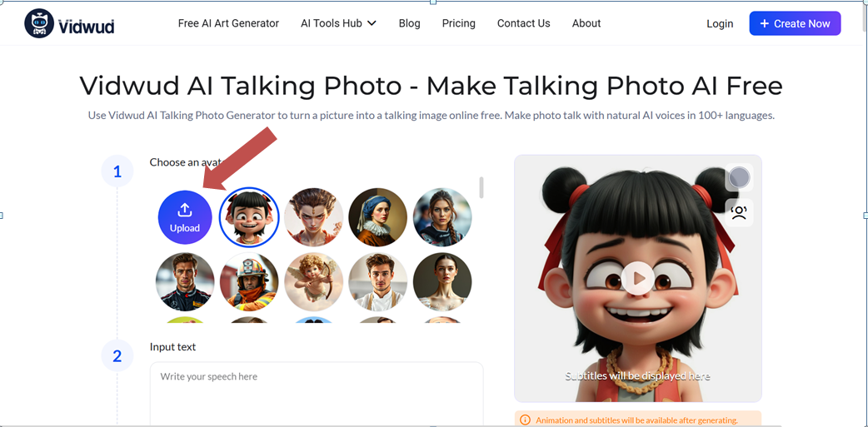Screen dimensions: 868x427
Task: Click the Upload avatar button
Action: 185,217
